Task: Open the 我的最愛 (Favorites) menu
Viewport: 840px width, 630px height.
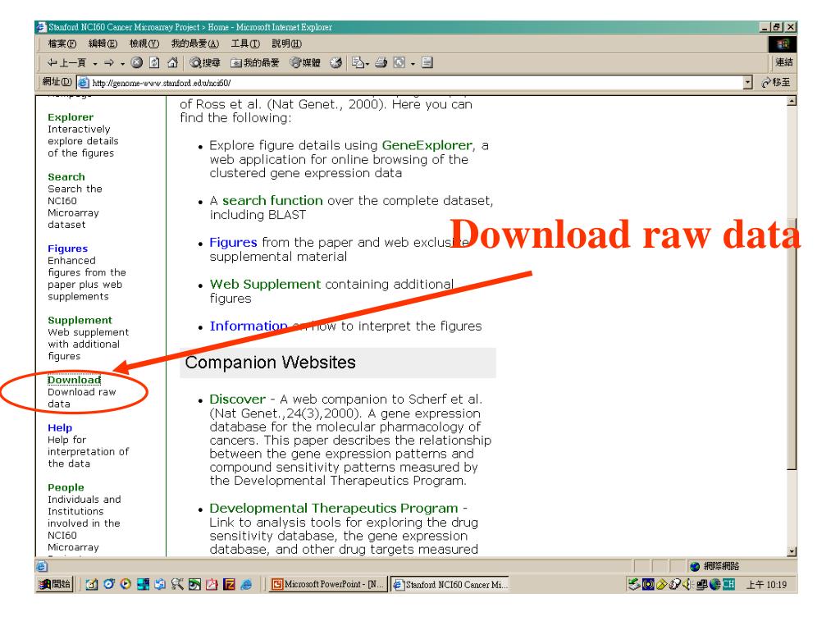Action: pos(195,44)
